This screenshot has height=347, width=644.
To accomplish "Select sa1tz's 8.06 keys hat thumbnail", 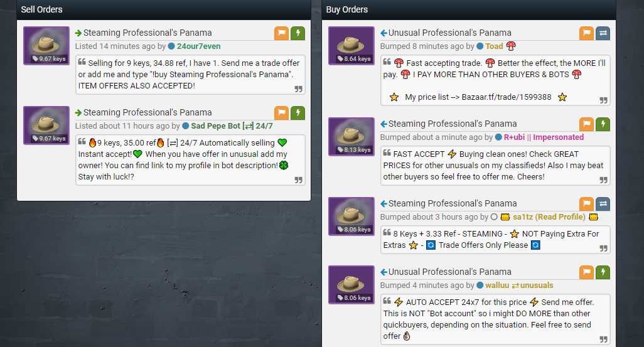I will pyautogui.click(x=352, y=216).
